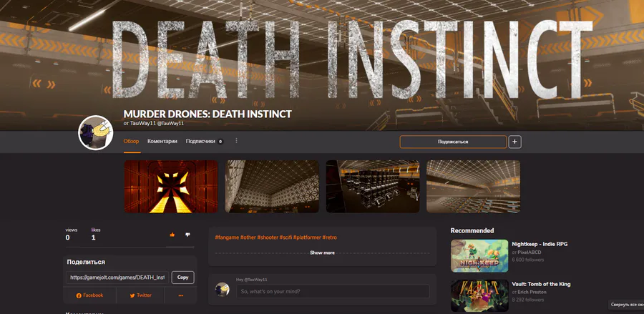The width and height of the screenshot is (644, 314).
Task: Open the Nightkeep game thumbnail
Action: (x=479, y=256)
